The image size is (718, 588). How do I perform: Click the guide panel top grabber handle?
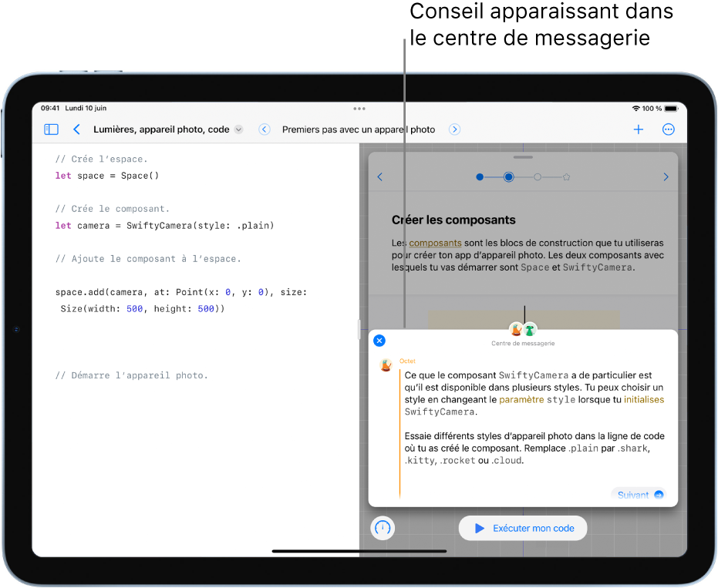[x=523, y=157]
